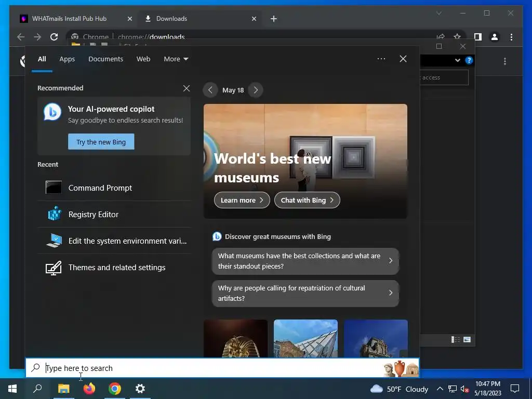Switch to WHATmails Install Pub Hub tab
The image size is (532, 399).
click(x=69, y=19)
